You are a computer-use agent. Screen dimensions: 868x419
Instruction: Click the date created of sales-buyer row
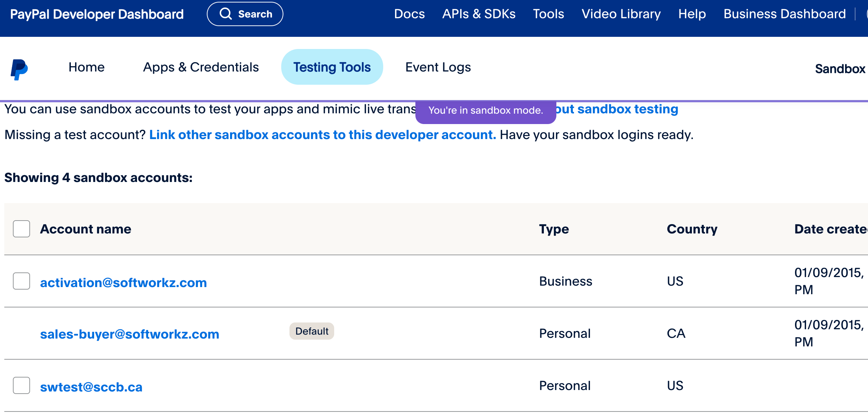[x=830, y=333]
